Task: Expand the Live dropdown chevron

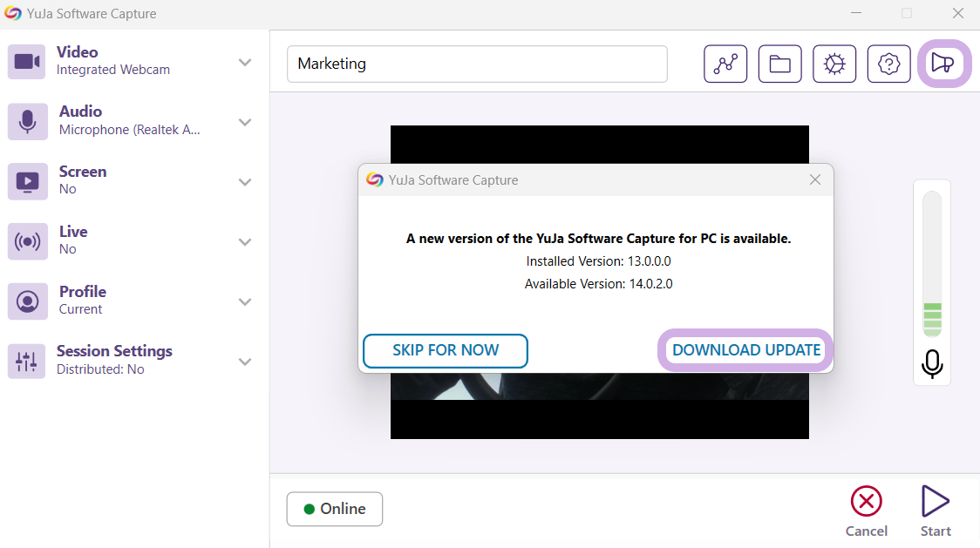Action: tap(245, 242)
